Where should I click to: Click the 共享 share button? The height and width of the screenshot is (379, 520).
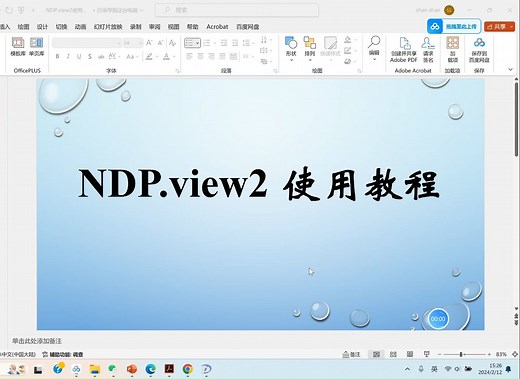pyautogui.click(x=497, y=26)
